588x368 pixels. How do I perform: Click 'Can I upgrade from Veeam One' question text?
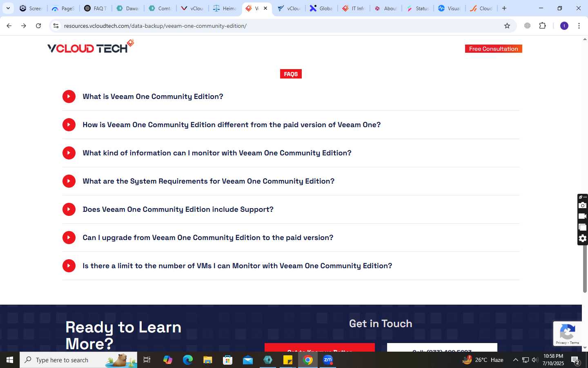pos(208,238)
